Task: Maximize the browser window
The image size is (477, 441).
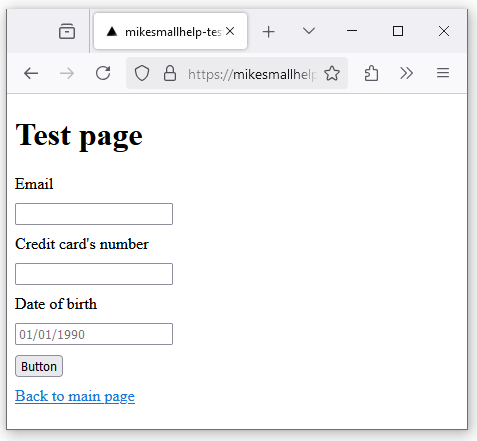Action: (398, 31)
